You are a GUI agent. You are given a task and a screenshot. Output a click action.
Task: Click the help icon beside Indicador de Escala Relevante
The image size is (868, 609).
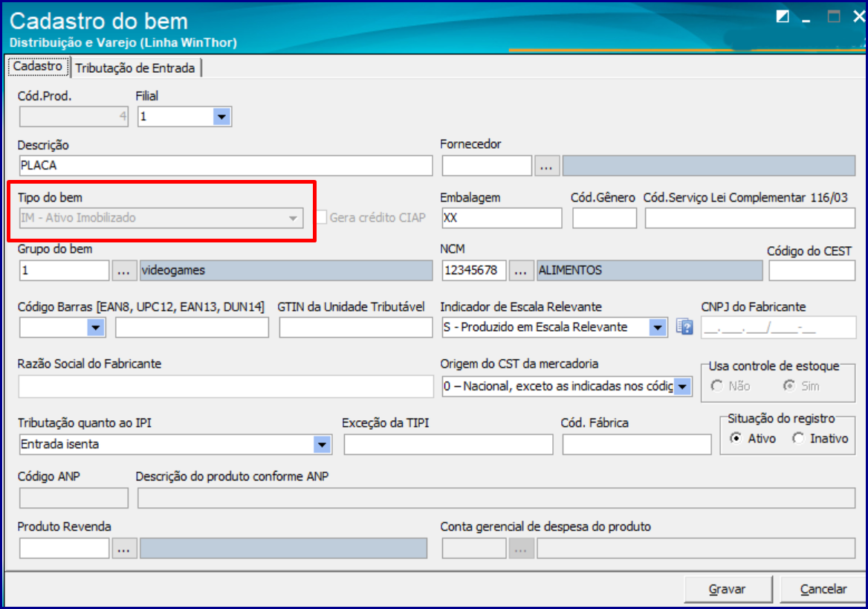pos(684,327)
